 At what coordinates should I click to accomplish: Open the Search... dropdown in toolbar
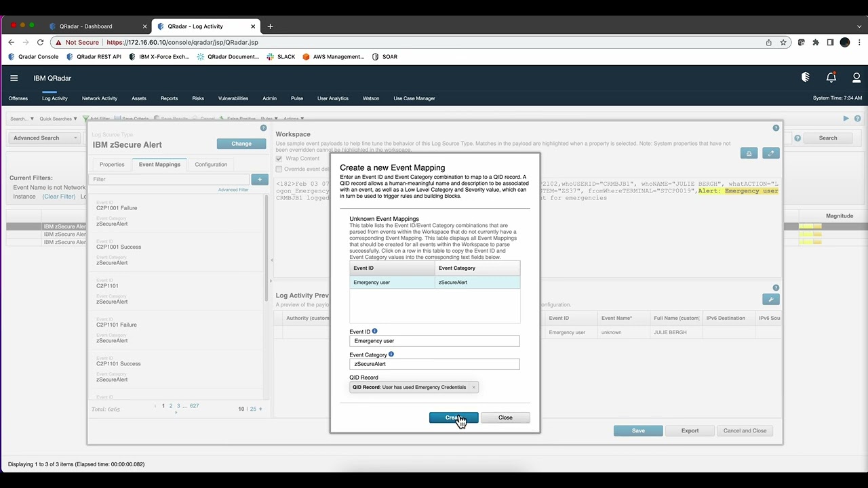coord(22,119)
